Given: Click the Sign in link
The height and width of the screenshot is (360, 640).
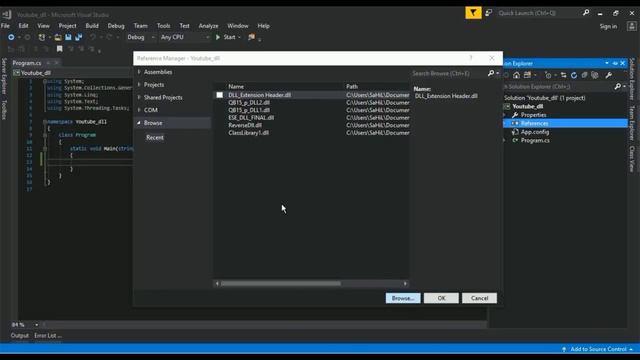Looking at the screenshot, I should (608, 27).
